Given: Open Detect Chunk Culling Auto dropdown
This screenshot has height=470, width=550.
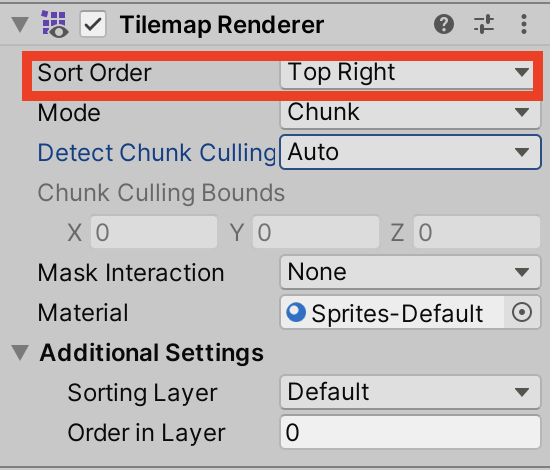Looking at the screenshot, I should click(x=410, y=152).
